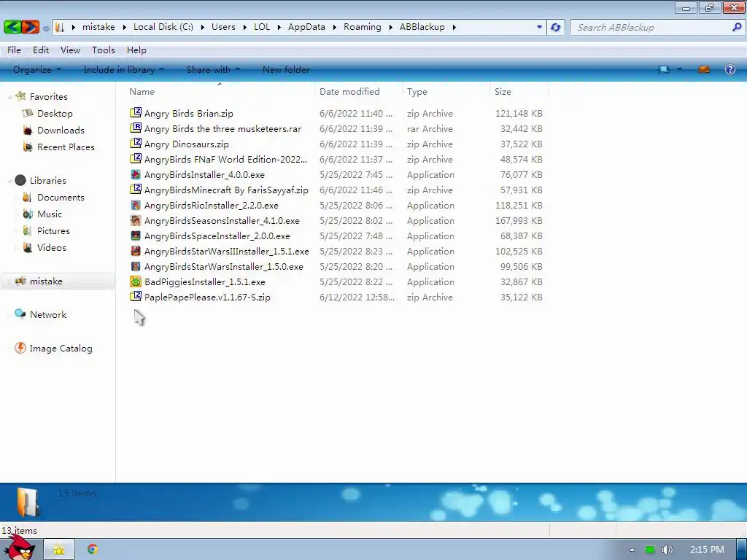Open the Music library
This screenshot has width=747, height=560.
(x=50, y=214)
